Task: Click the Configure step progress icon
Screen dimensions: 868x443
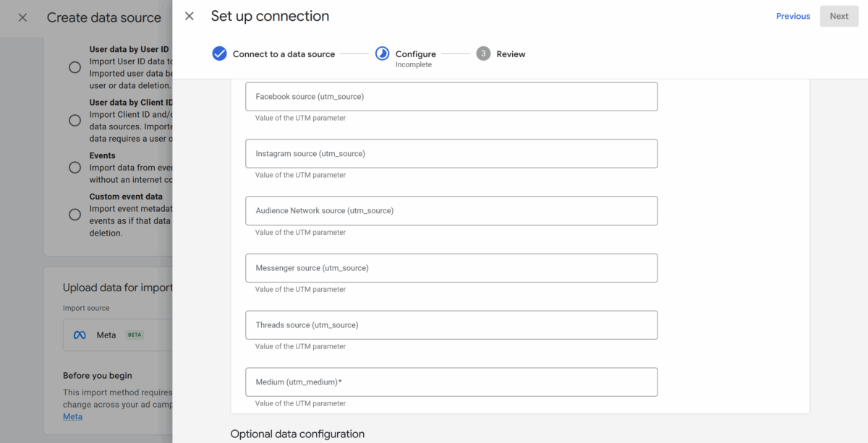Action: tap(382, 53)
